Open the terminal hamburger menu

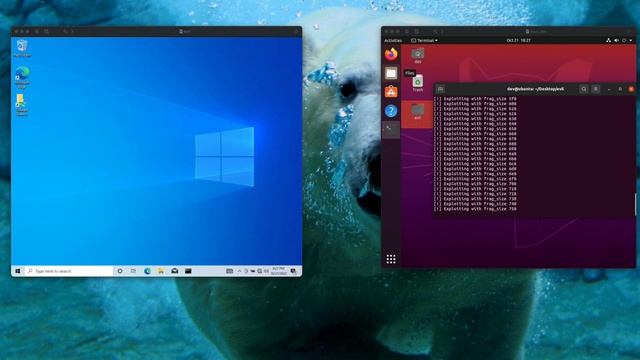tap(596, 89)
